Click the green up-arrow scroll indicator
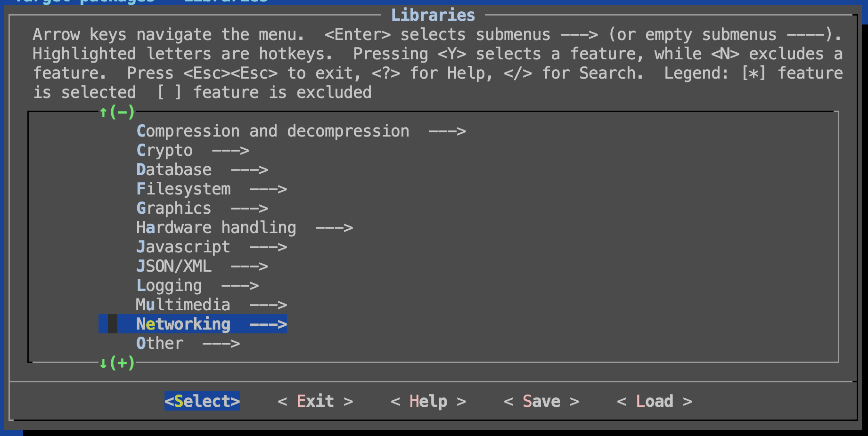 [x=103, y=112]
